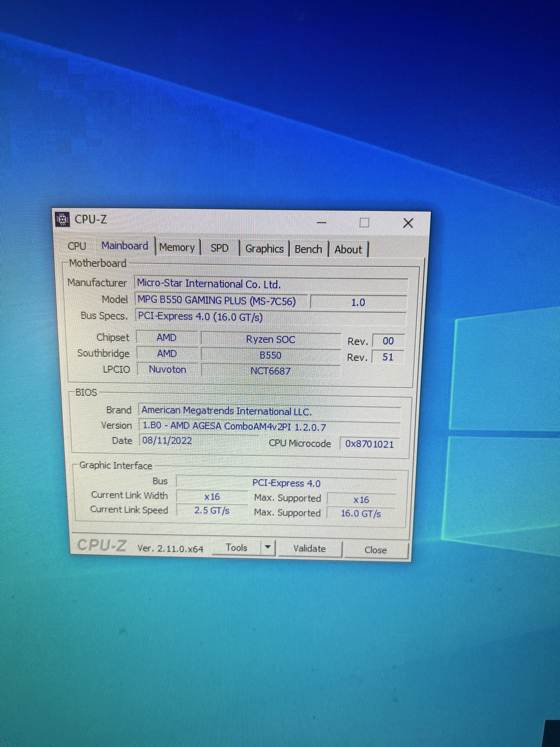Screen dimensions: 560x747
Task: Click the Southbridge Rev. value 51
Action: 388,357
